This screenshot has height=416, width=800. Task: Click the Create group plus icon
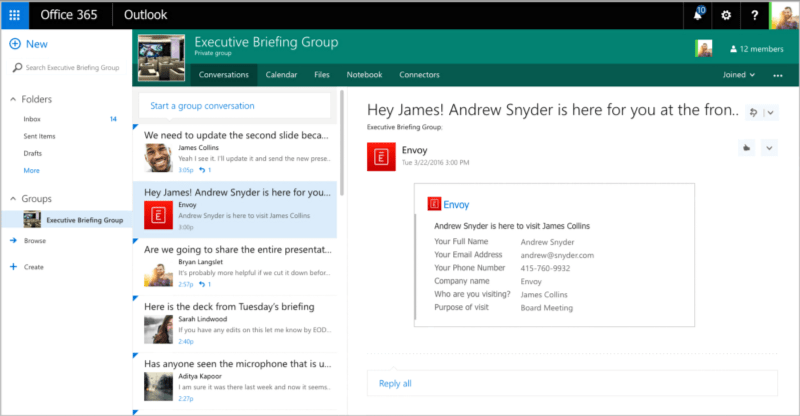[13, 266]
